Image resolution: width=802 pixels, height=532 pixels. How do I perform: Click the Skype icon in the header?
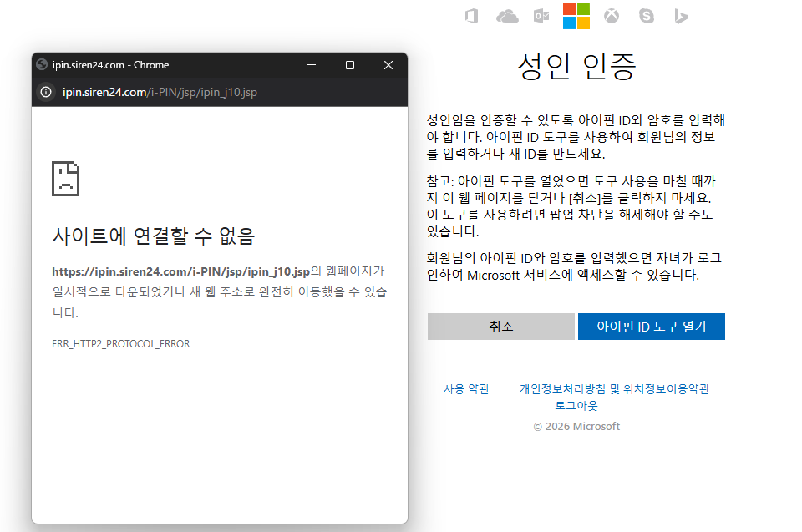pyautogui.click(x=647, y=17)
